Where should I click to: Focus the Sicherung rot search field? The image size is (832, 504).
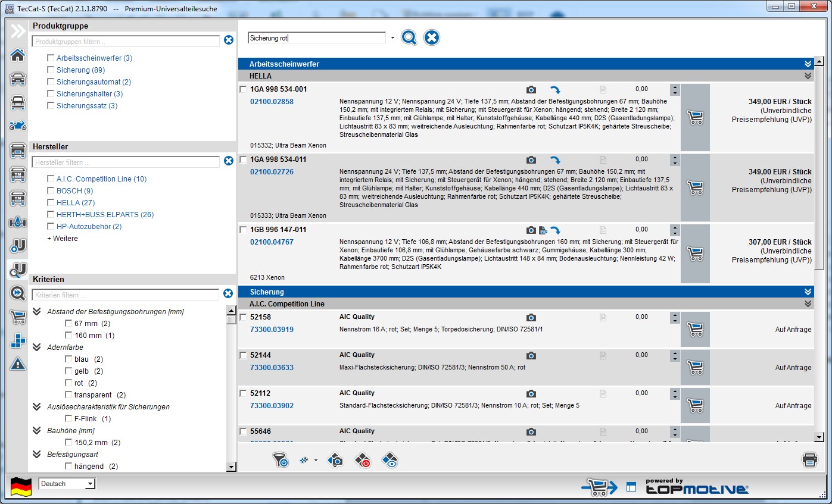point(317,38)
